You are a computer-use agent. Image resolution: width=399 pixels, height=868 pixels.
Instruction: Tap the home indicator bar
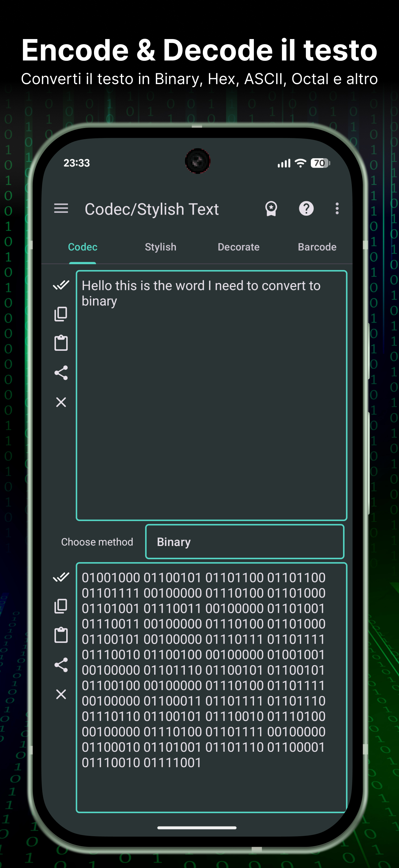pyautogui.click(x=197, y=827)
